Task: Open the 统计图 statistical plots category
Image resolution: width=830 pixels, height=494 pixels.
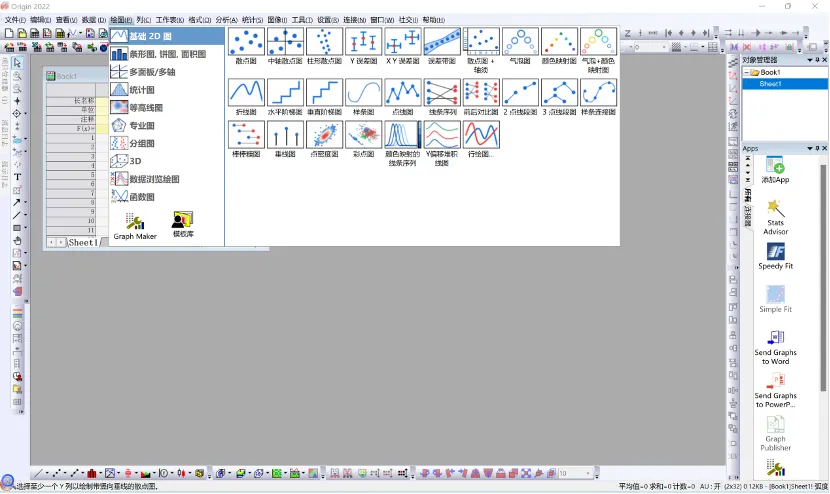Action: point(167,89)
